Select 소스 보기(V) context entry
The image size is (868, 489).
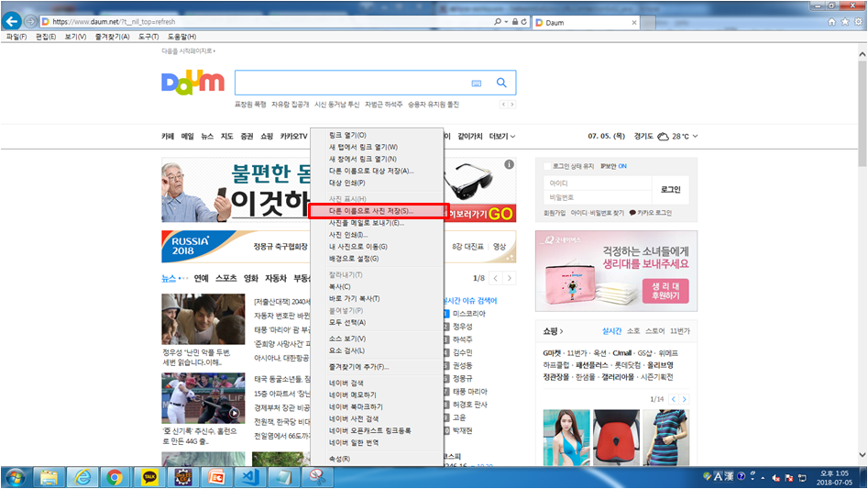coord(378,339)
